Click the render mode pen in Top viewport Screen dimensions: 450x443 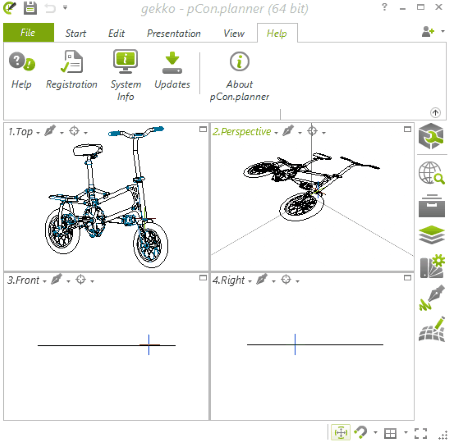(x=50, y=131)
